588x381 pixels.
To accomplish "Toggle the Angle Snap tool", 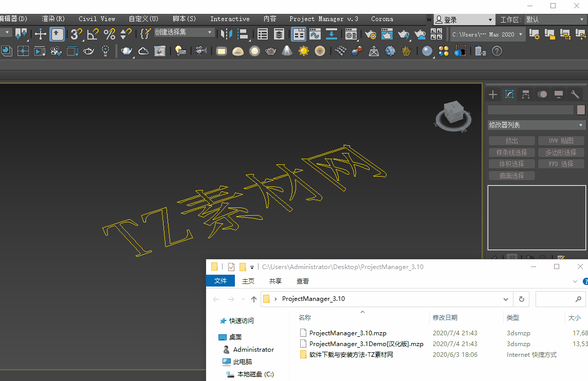I will pyautogui.click(x=93, y=34).
